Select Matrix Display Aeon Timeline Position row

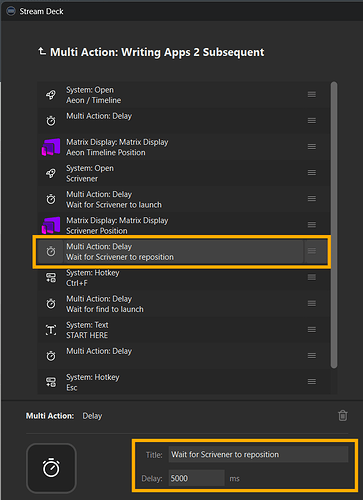click(x=184, y=147)
